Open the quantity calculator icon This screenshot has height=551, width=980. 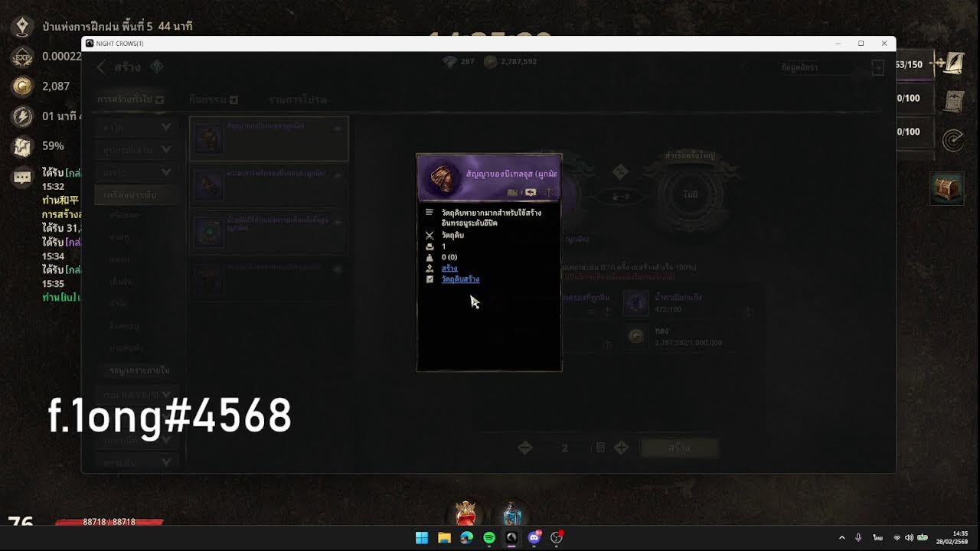[600, 448]
